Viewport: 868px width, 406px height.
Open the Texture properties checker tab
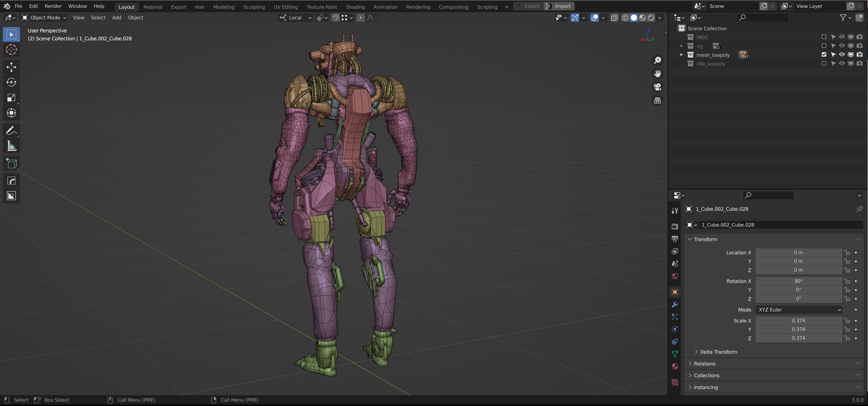pos(675,382)
